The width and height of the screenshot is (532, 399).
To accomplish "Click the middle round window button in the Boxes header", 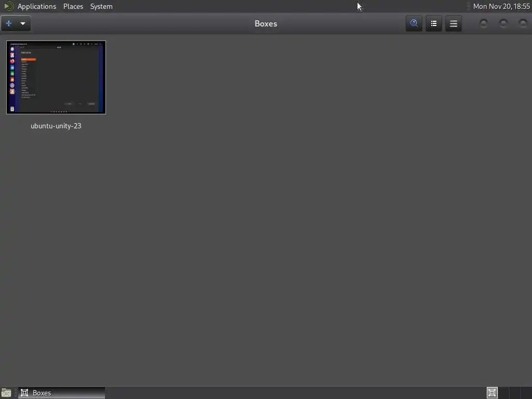I will [x=503, y=23].
